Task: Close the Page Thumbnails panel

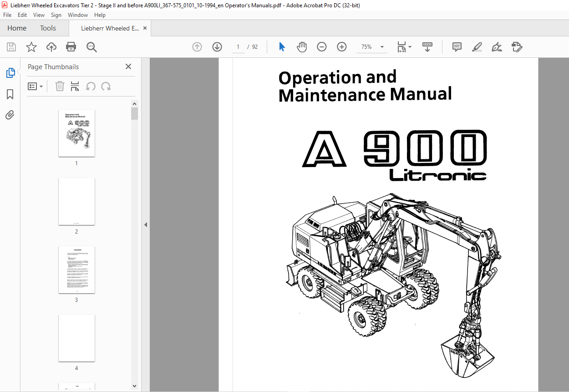Action: tap(128, 66)
